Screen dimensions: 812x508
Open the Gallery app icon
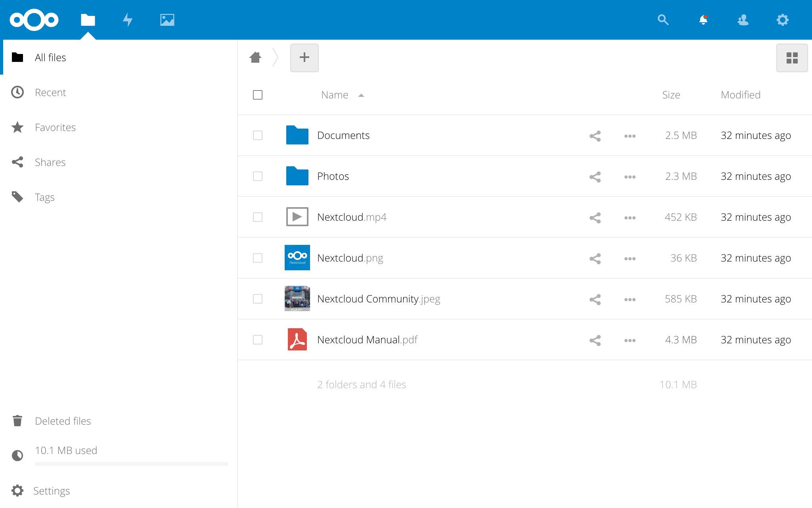167,19
